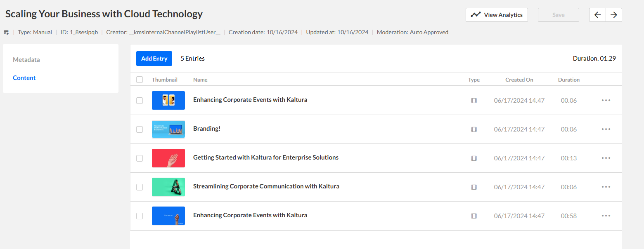The height and width of the screenshot is (249, 644).
Task: Expand three-dot menu for Getting Started entry
Action: click(x=606, y=158)
